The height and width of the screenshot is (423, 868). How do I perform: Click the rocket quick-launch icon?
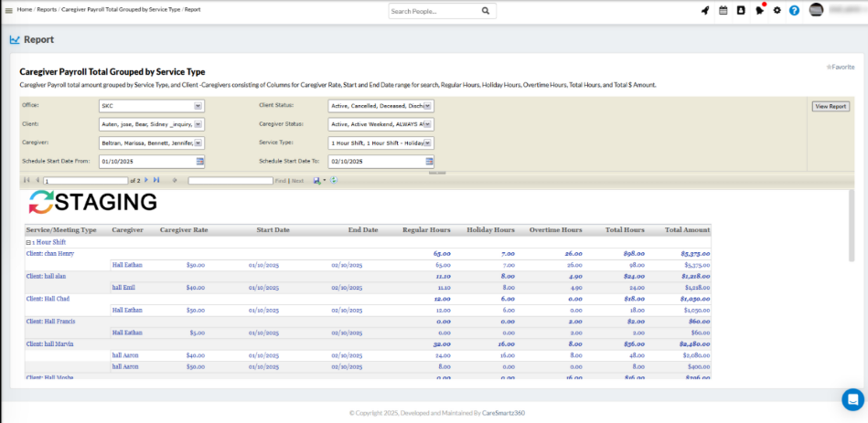pos(705,10)
